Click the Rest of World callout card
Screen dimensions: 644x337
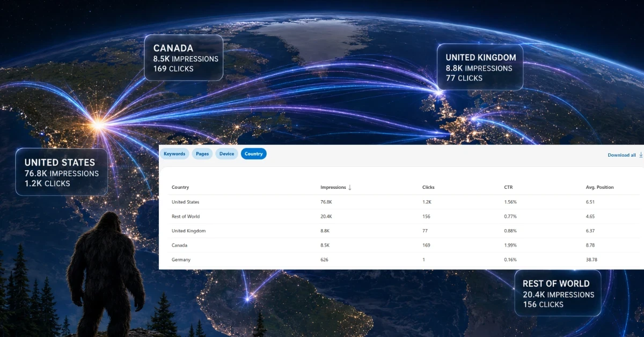coord(558,293)
